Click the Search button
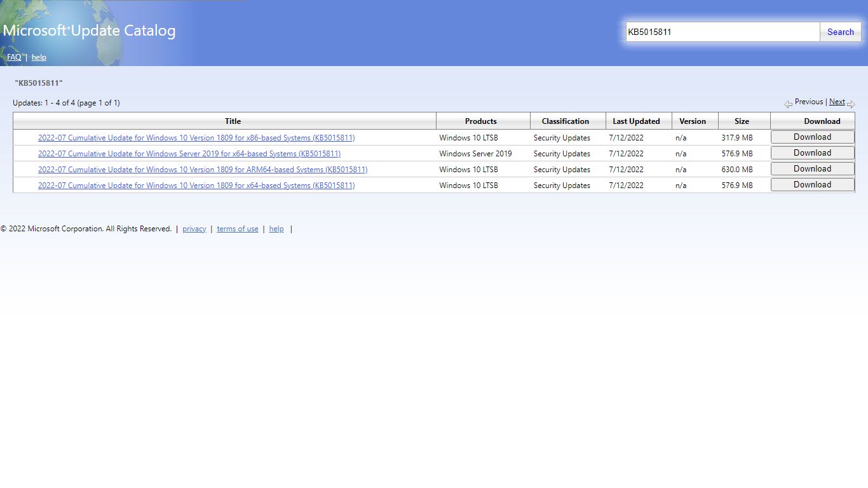 click(x=840, y=32)
